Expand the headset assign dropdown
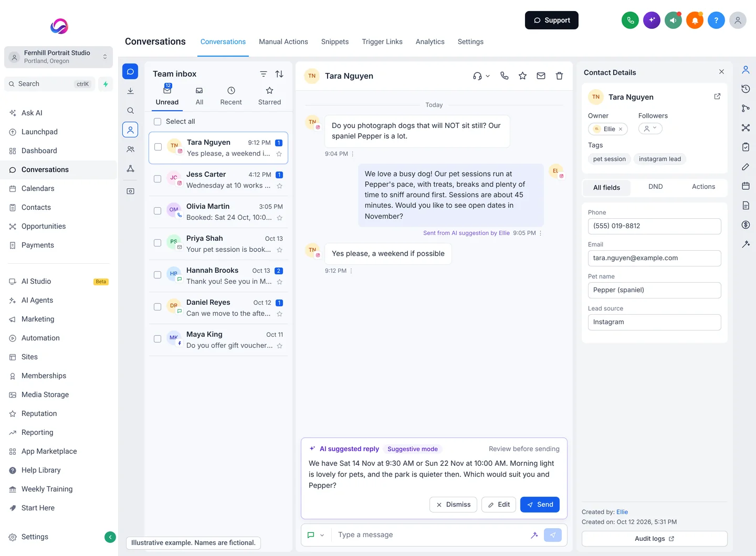This screenshot has height=556, width=756. (481, 76)
